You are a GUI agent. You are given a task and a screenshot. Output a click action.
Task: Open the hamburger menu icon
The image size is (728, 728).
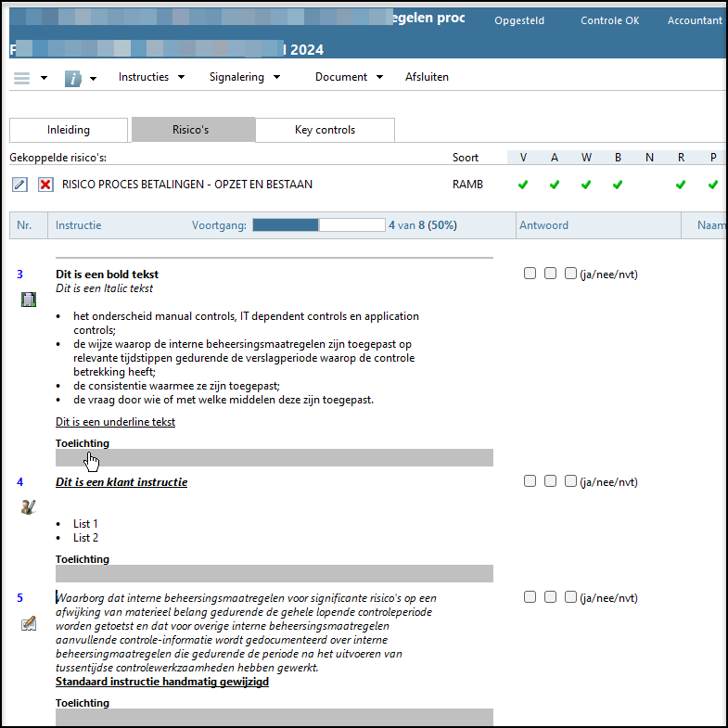pyautogui.click(x=22, y=78)
